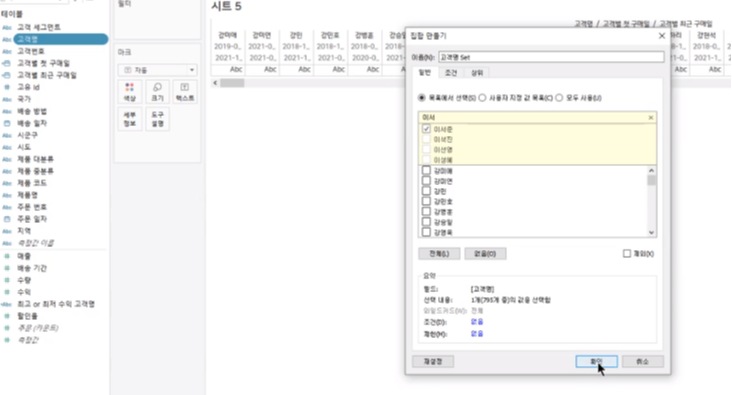Select 모두 사용 radio button

point(559,98)
